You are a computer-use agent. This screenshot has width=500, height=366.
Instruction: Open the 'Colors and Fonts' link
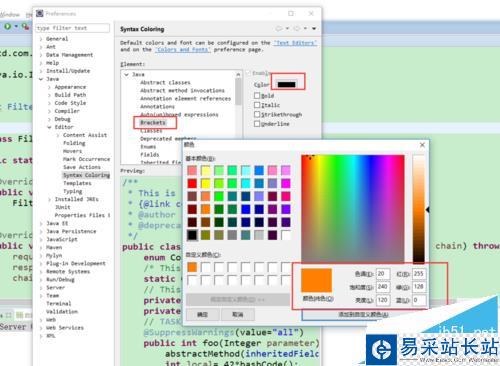click(183, 50)
